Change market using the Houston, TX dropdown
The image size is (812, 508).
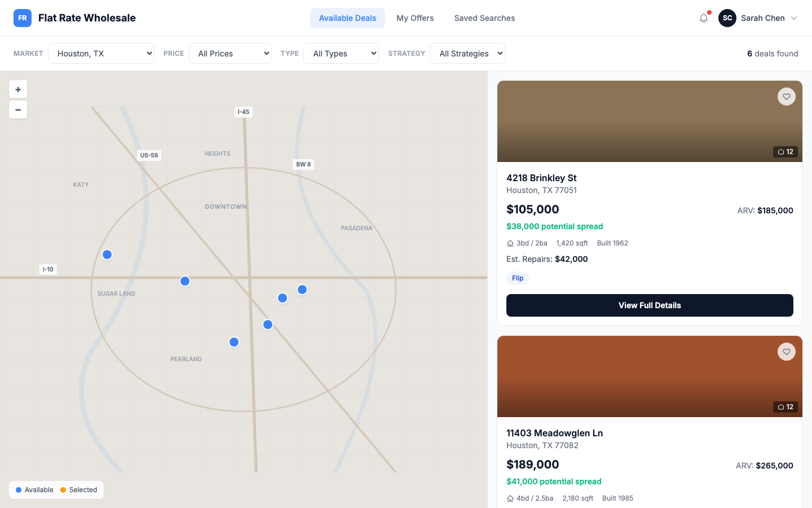click(101, 53)
